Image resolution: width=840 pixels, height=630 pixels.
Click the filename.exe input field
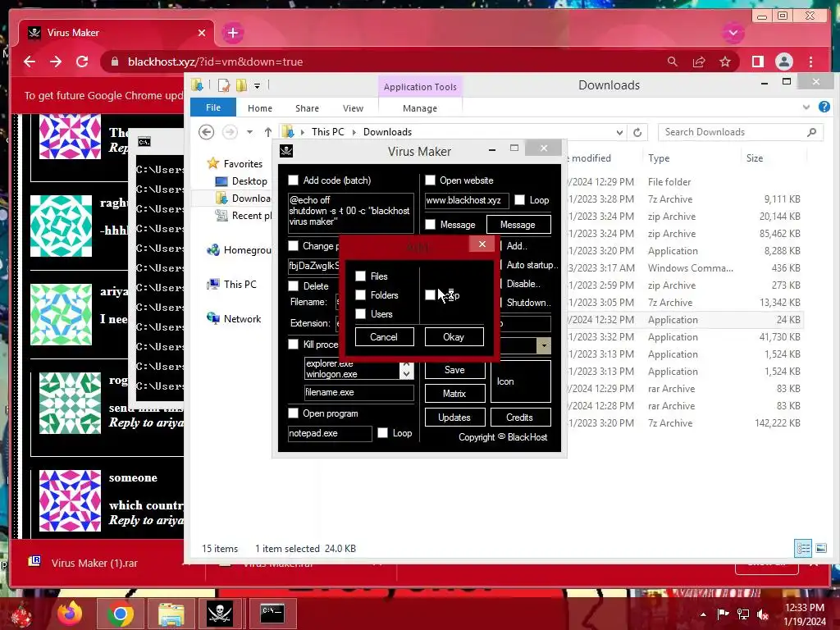tap(359, 392)
